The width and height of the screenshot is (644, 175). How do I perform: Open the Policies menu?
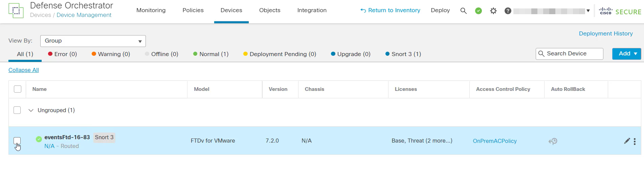point(193,10)
